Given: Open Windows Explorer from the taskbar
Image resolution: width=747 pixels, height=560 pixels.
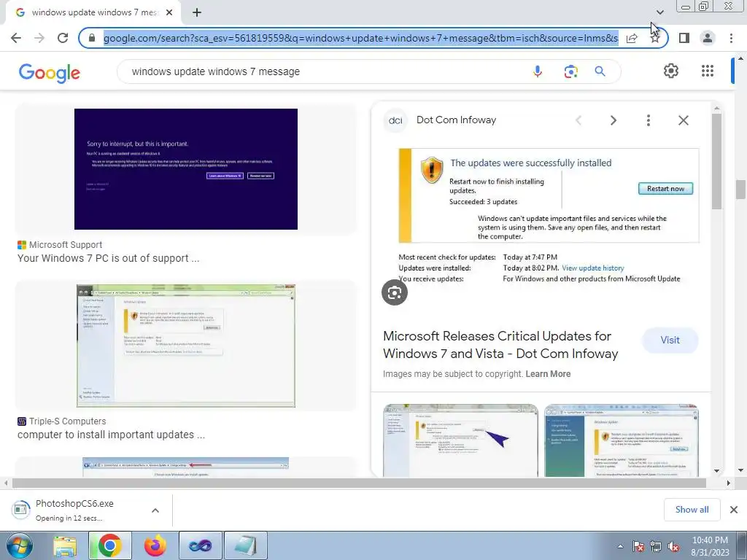Looking at the screenshot, I should [65, 545].
